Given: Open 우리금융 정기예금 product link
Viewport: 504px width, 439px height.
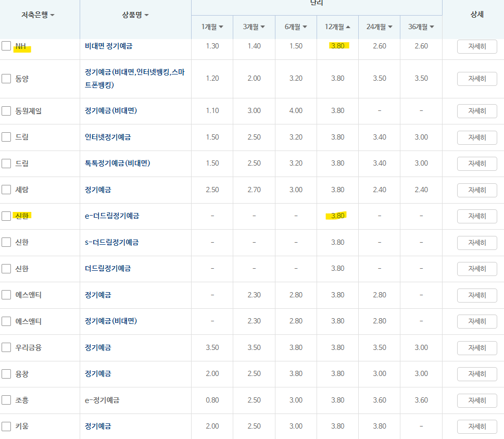Looking at the screenshot, I should [98, 347].
